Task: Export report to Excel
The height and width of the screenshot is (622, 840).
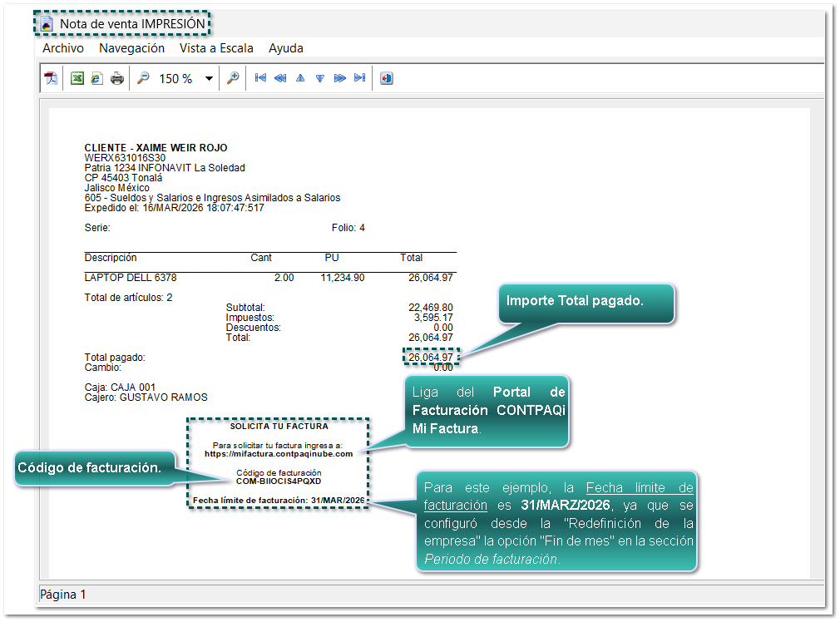Action: tap(77, 78)
